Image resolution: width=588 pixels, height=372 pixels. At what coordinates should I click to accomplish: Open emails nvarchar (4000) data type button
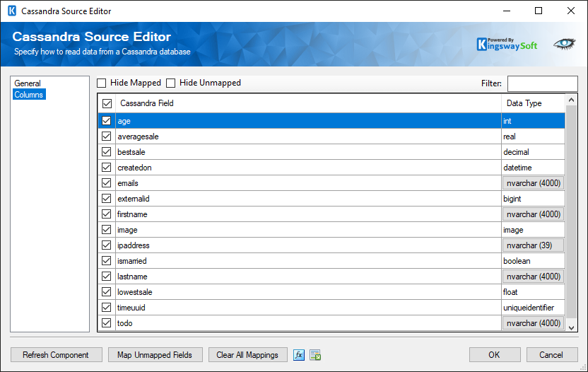pyautogui.click(x=534, y=183)
